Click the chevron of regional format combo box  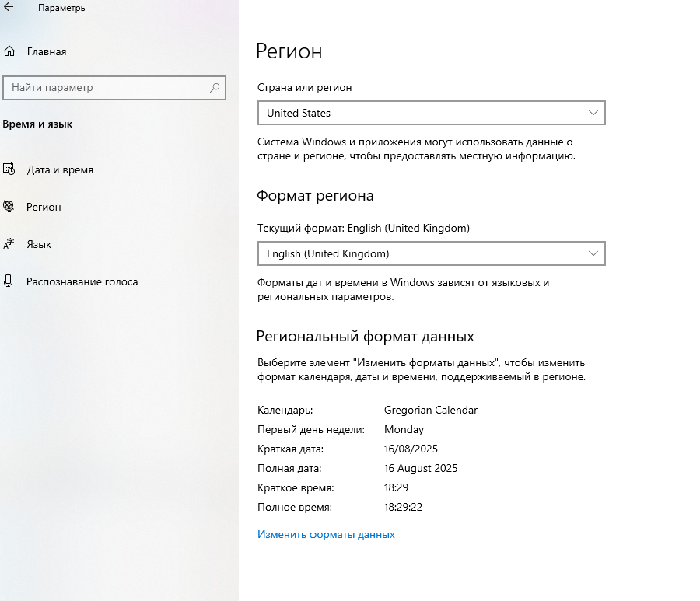(593, 253)
